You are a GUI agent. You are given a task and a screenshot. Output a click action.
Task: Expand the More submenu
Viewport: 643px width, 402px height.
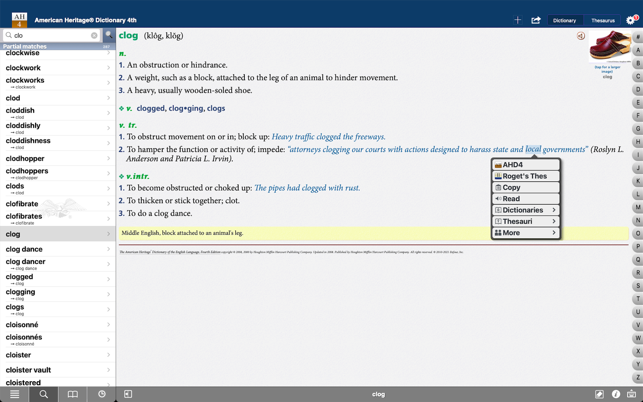pos(526,233)
